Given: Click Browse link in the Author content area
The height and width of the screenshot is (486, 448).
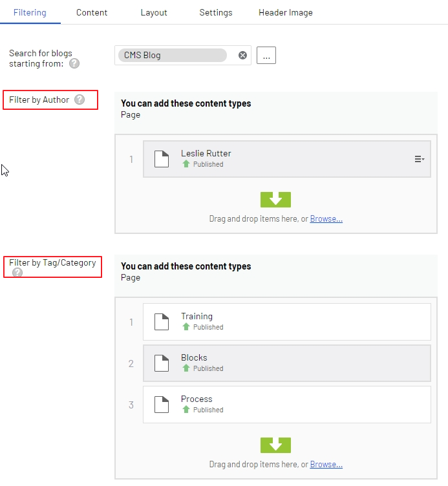Looking at the screenshot, I should tap(326, 219).
